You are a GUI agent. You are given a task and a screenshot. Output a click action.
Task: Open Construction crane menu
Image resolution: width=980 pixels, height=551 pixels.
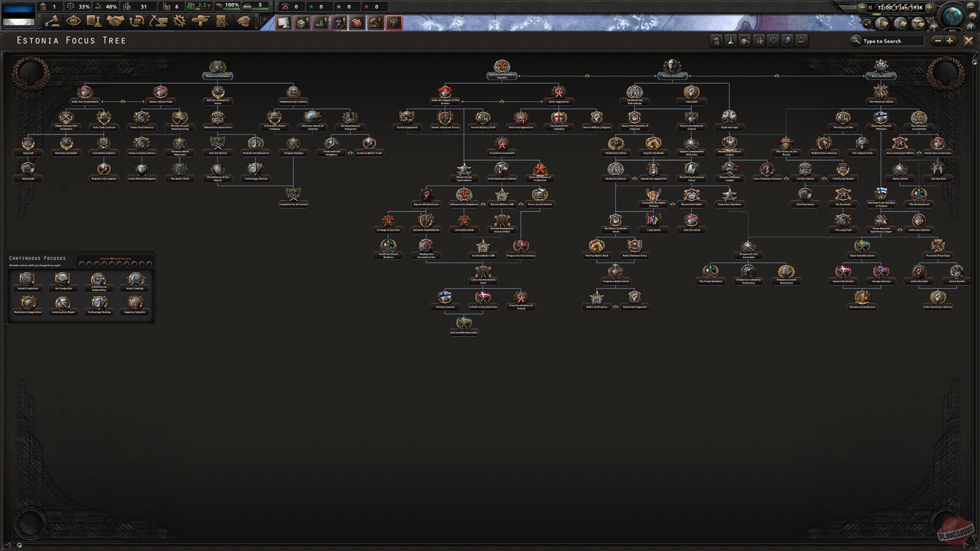158,21
